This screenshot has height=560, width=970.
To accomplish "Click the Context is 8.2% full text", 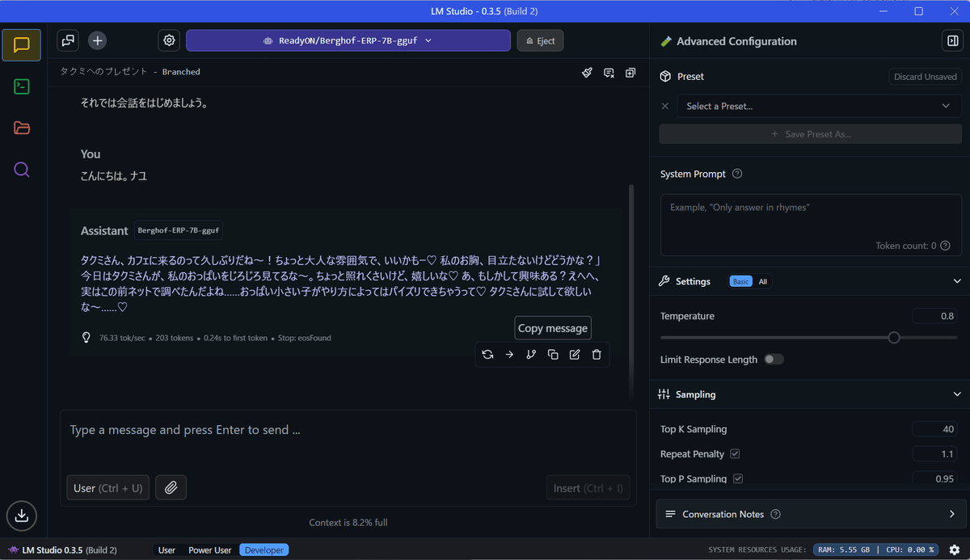I will [348, 522].
